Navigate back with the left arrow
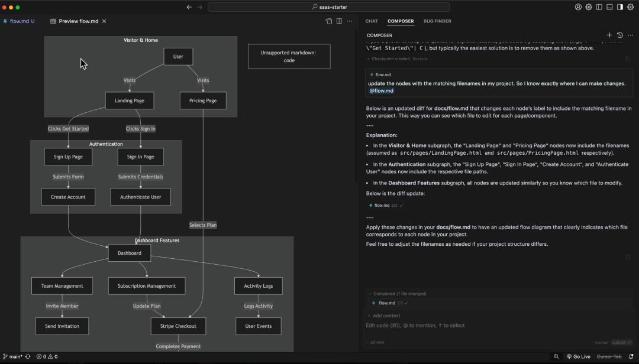The image size is (639, 364). [x=189, y=7]
